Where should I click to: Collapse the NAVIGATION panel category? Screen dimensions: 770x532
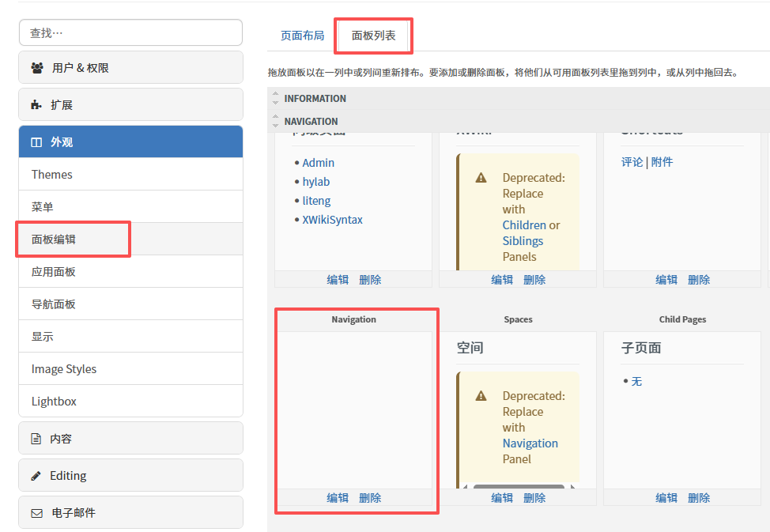pyautogui.click(x=275, y=122)
